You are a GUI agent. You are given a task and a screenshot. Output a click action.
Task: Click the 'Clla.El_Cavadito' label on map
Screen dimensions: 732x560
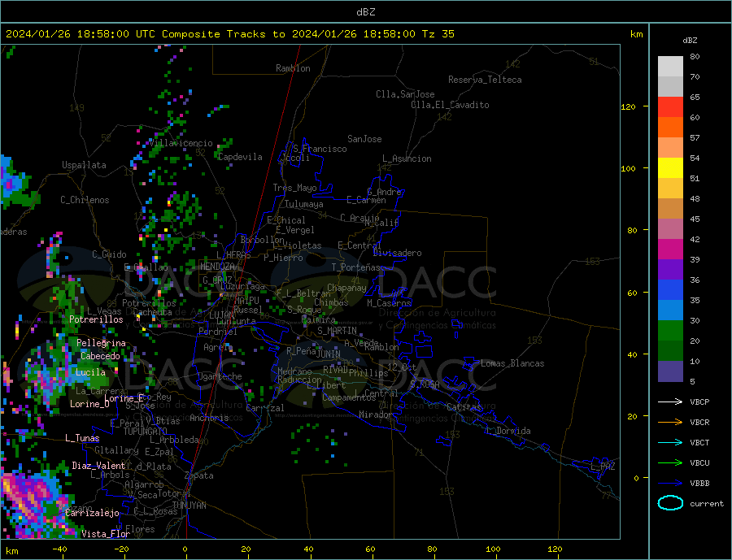[x=450, y=105]
